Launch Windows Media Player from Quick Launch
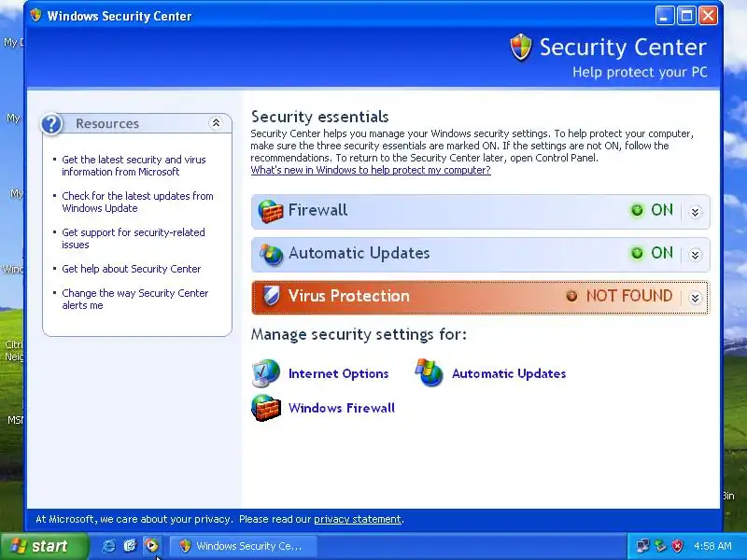This screenshot has width=747, height=560. pos(151,546)
